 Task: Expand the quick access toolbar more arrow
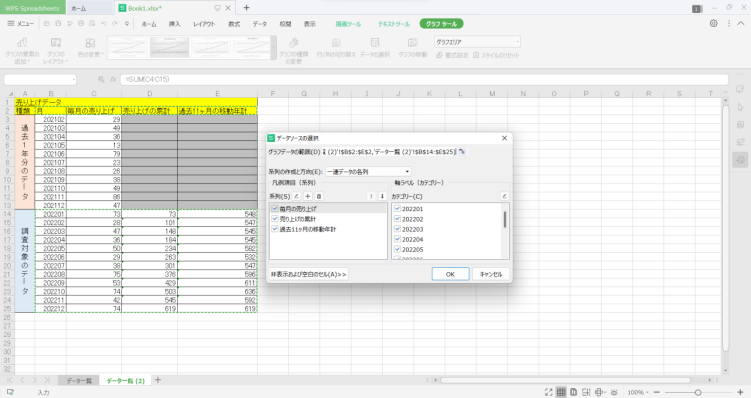click(126, 23)
